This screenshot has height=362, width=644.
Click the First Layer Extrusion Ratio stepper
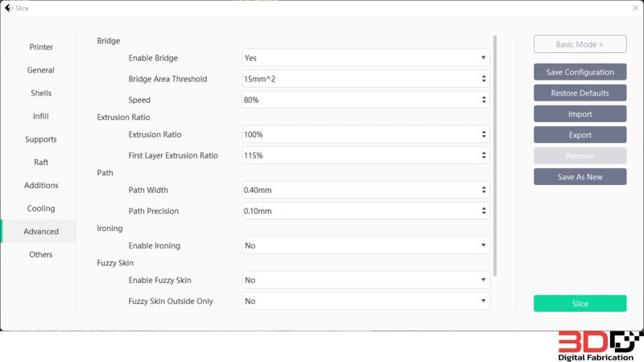coord(484,155)
